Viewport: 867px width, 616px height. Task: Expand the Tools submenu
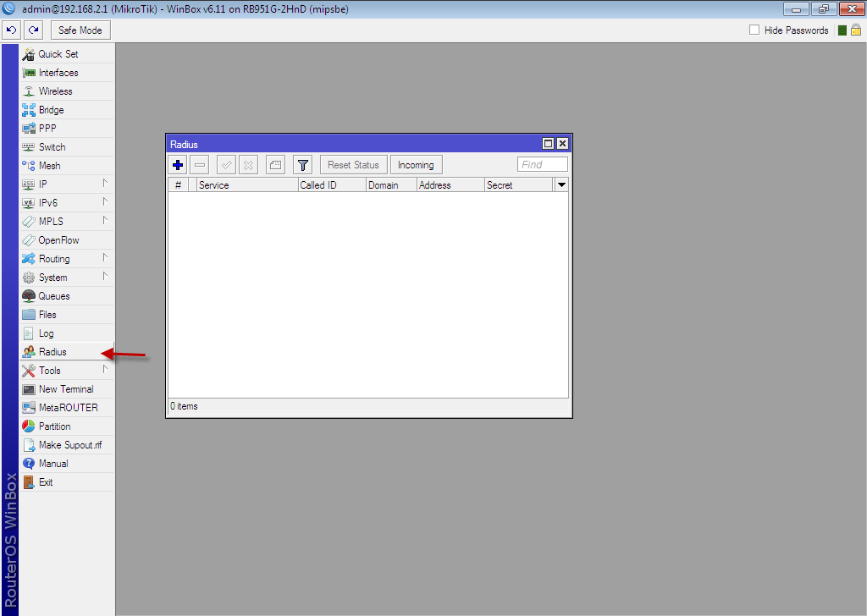click(67, 371)
